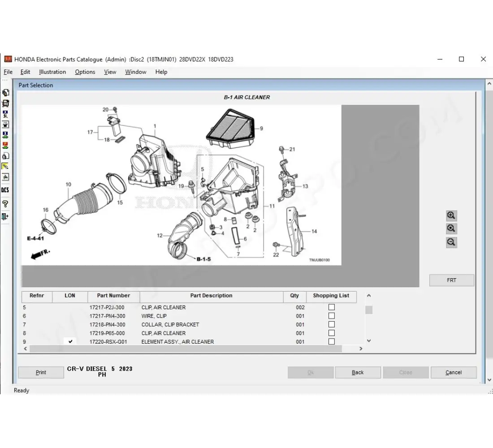The image size is (493, 448).
Task: Select part number 17217-P2J-300
Action: (107, 307)
